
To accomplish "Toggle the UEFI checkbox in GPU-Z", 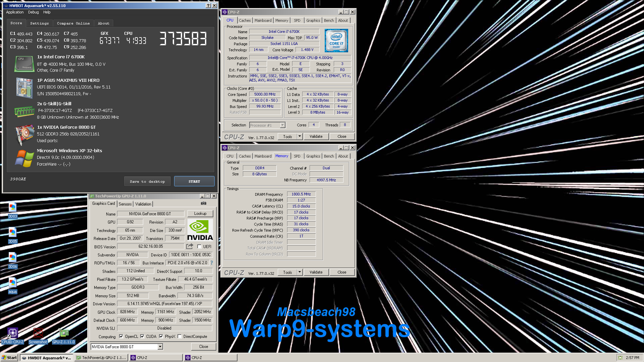I will [199, 246].
